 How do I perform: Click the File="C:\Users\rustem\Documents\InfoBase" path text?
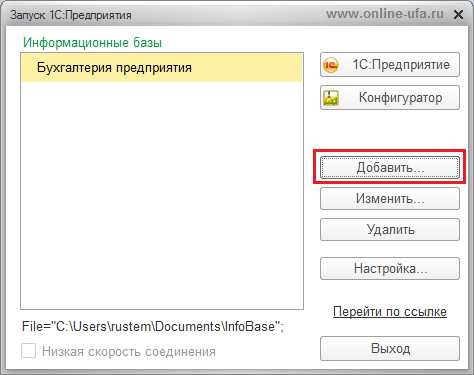153,326
